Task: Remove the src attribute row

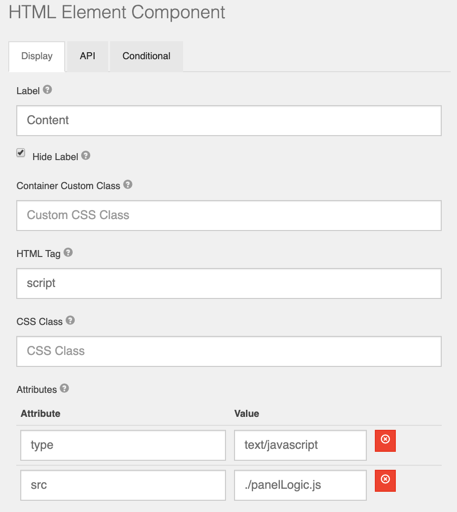Action: pyautogui.click(x=385, y=481)
